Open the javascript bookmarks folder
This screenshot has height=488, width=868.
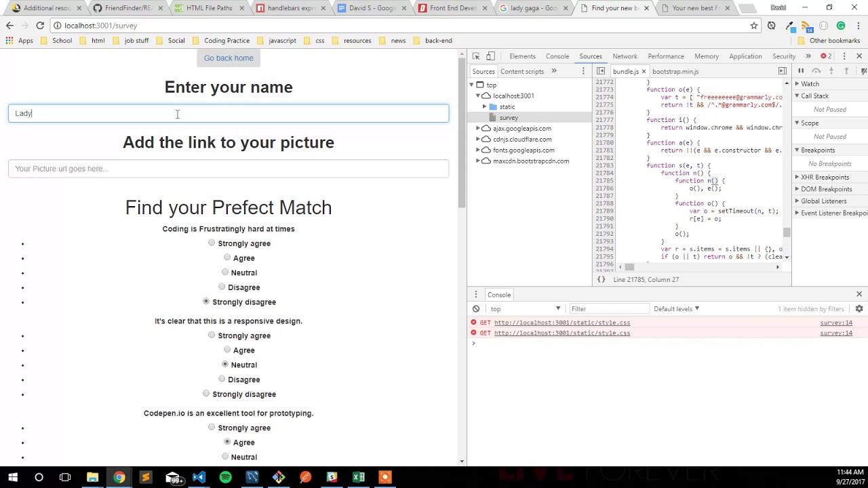pos(276,41)
